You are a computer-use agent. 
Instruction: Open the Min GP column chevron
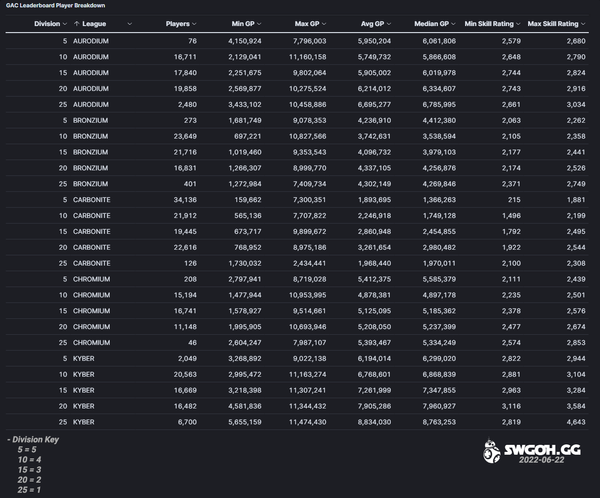[260, 23]
